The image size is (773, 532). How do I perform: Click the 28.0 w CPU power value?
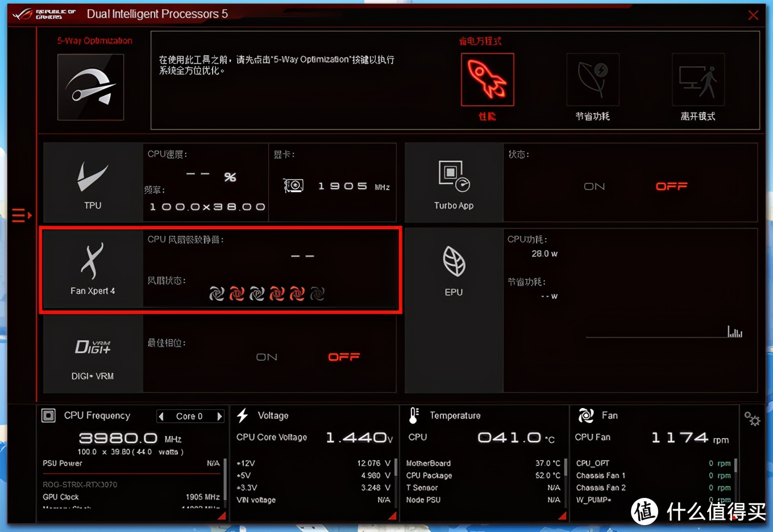pyautogui.click(x=545, y=253)
